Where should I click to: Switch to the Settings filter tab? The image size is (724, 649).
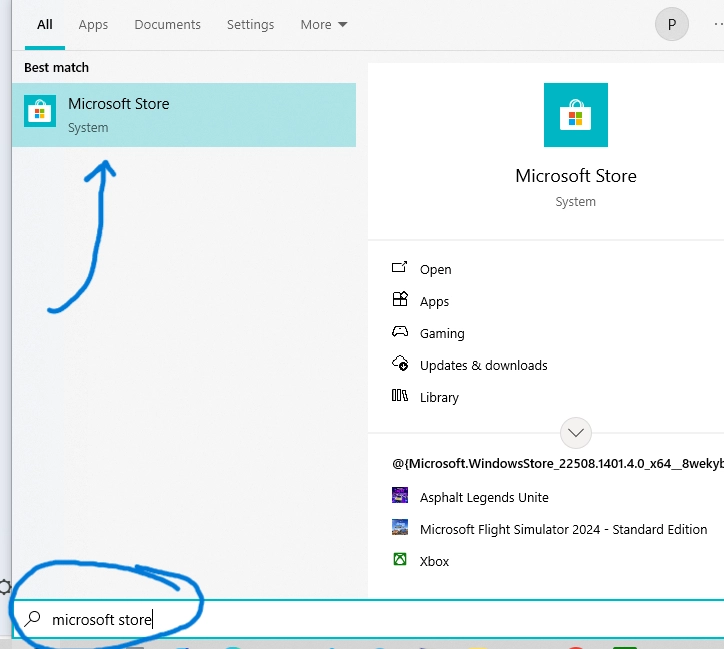coord(250,24)
